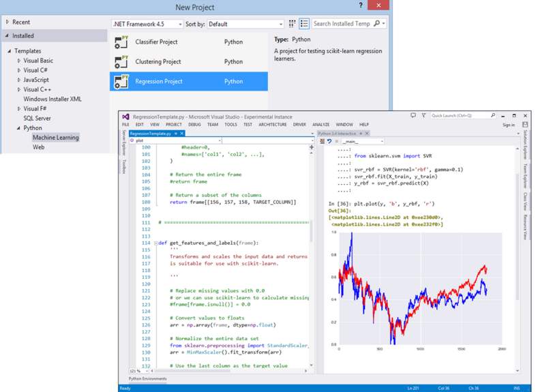Open the Python Environments bottom tab
The height and width of the screenshot is (392, 538).
point(147,378)
